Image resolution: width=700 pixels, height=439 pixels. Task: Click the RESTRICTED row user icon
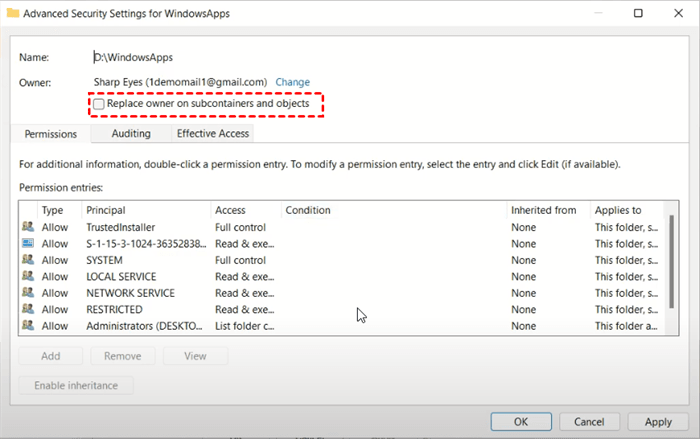[x=28, y=309]
